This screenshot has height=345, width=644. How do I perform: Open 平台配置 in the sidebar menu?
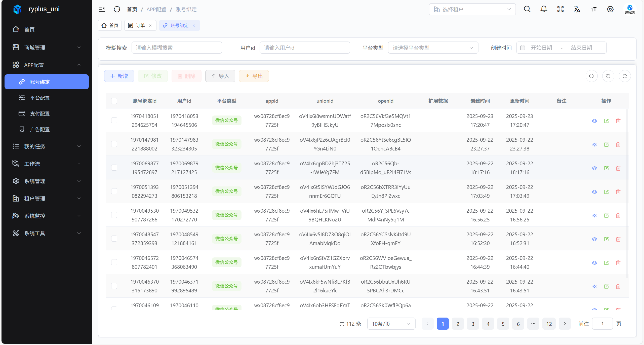pos(40,98)
